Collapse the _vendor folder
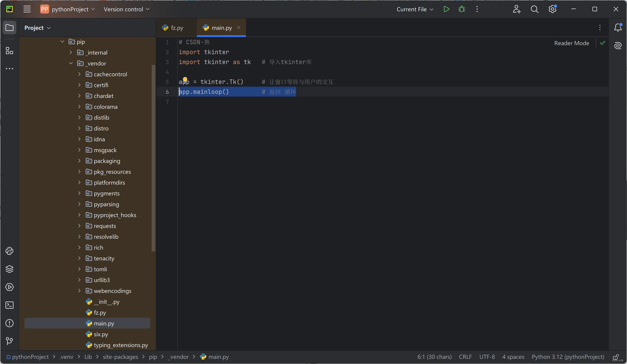 71,63
